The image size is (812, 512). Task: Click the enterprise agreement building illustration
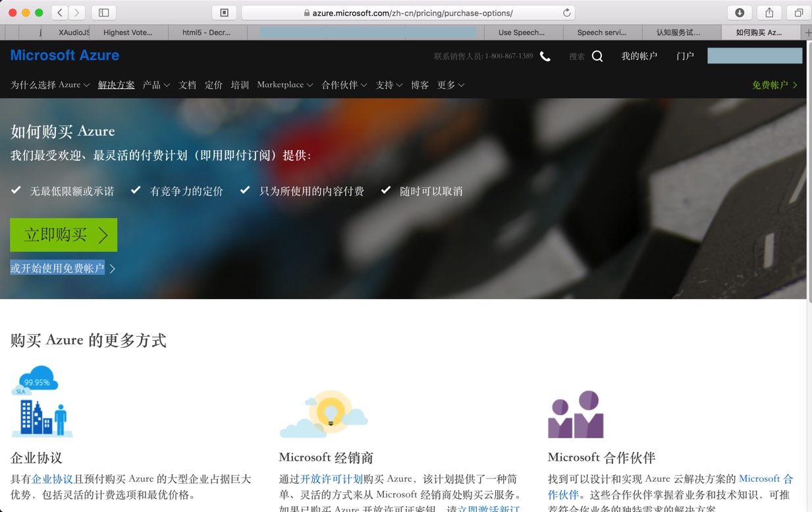41,401
